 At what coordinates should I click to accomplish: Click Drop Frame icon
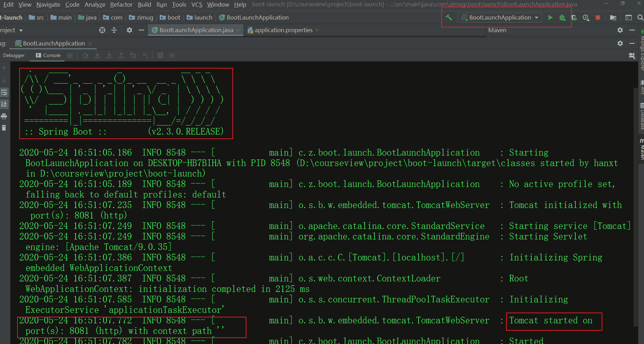[133, 55]
